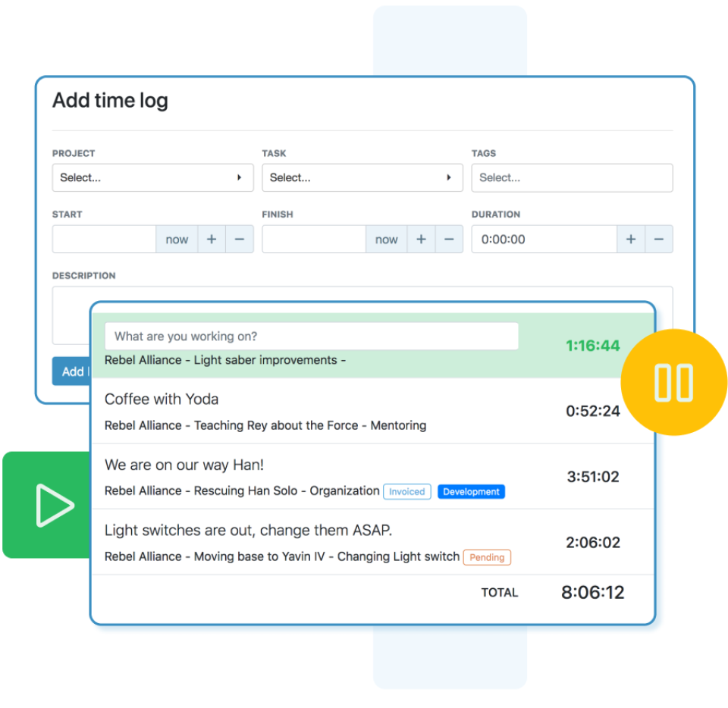Open 'Light switches are out' entry
The width and height of the screenshot is (728, 708).
tap(249, 531)
